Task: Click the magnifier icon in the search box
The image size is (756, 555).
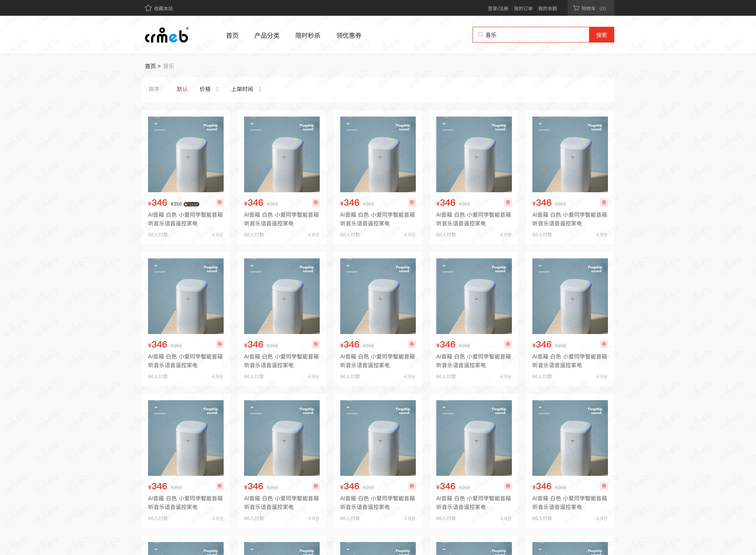Action: [x=480, y=35]
